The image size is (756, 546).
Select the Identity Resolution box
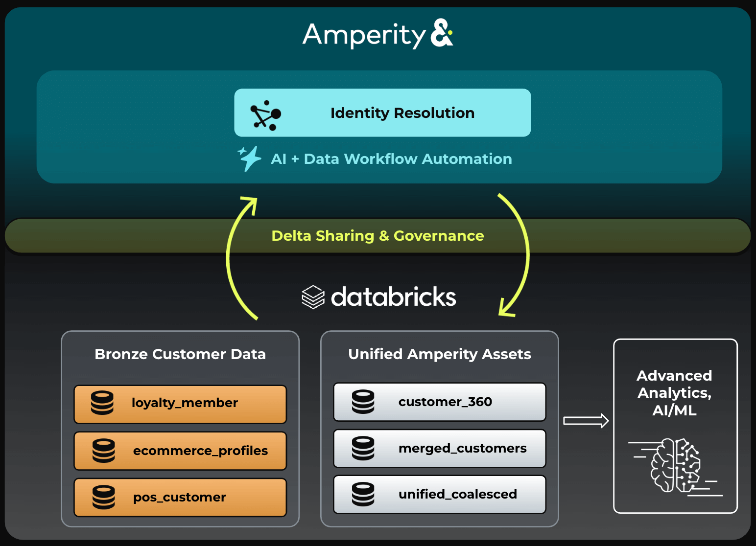coord(382,113)
